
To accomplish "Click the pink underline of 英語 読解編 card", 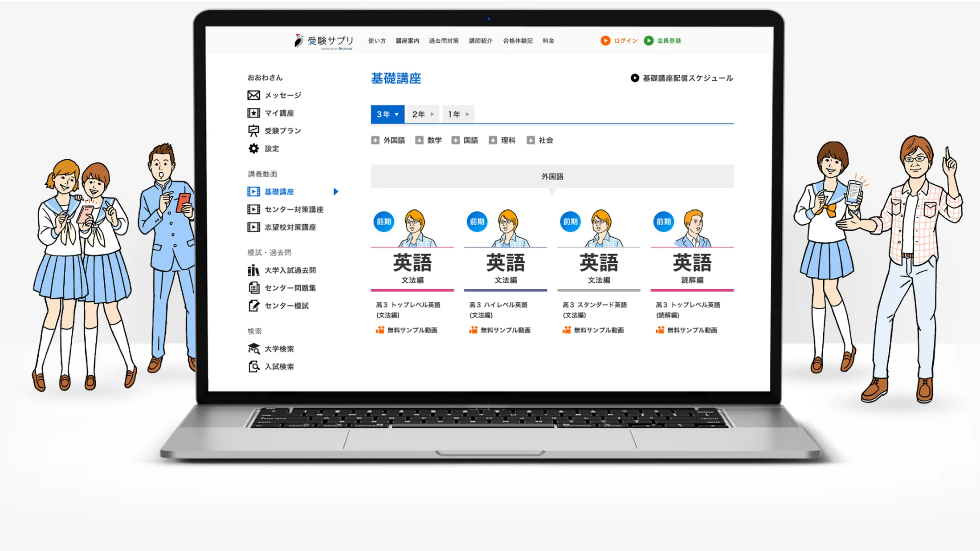I will pyautogui.click(x=691, y=290).
